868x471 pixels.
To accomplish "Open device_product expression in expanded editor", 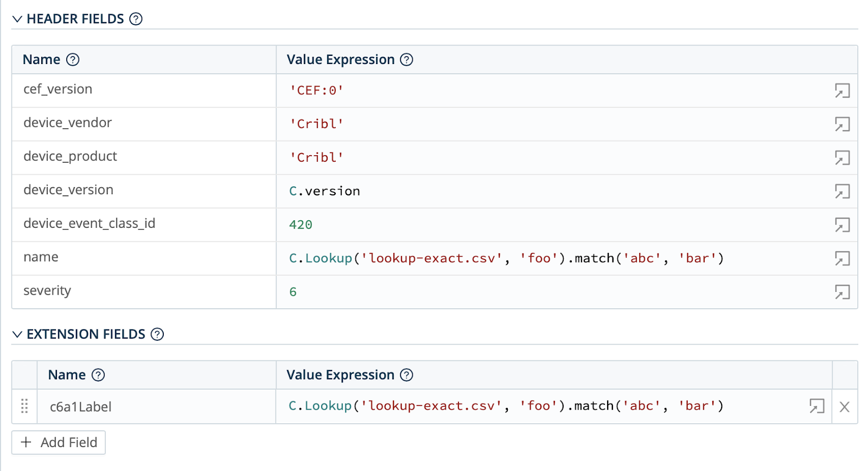I will [x=842, y=158].
